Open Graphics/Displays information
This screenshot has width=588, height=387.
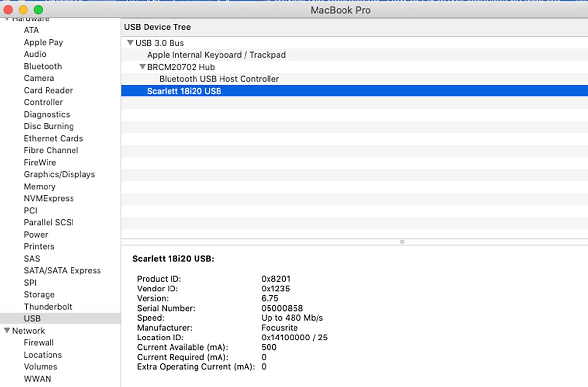(x=59, y=174)
